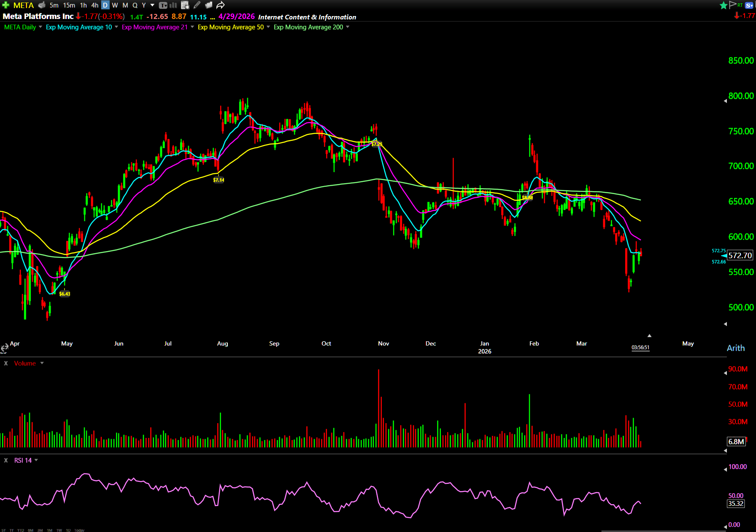Click the share arrow icon

click(x=220, y=5)
